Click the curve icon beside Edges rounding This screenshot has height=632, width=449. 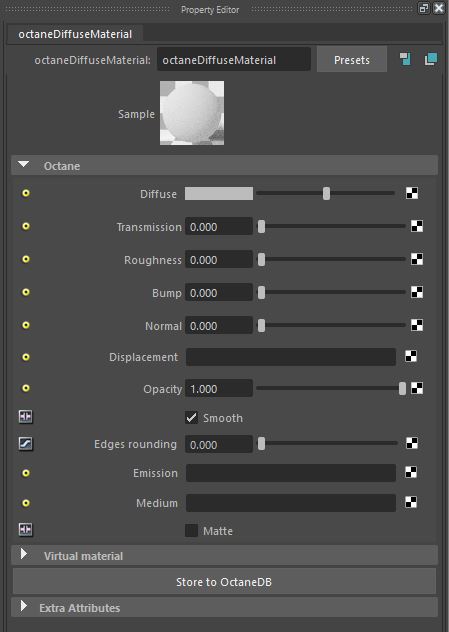point(25,444)
